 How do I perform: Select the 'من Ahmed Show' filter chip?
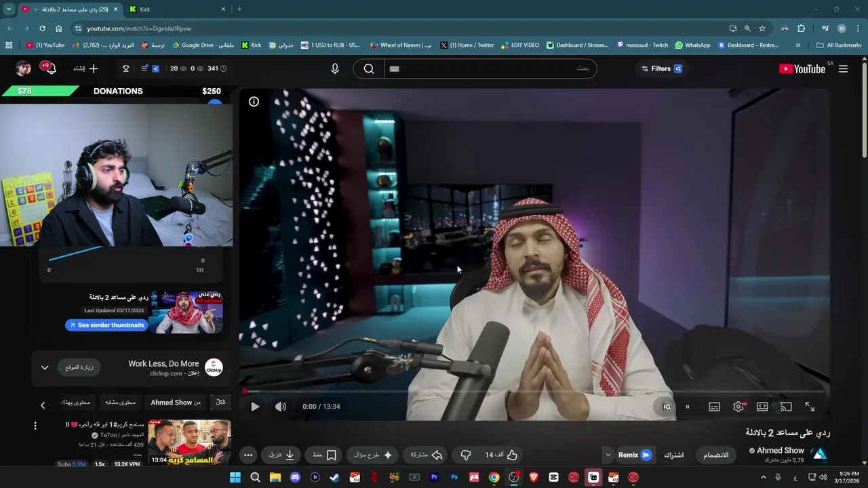pos(176,403)
